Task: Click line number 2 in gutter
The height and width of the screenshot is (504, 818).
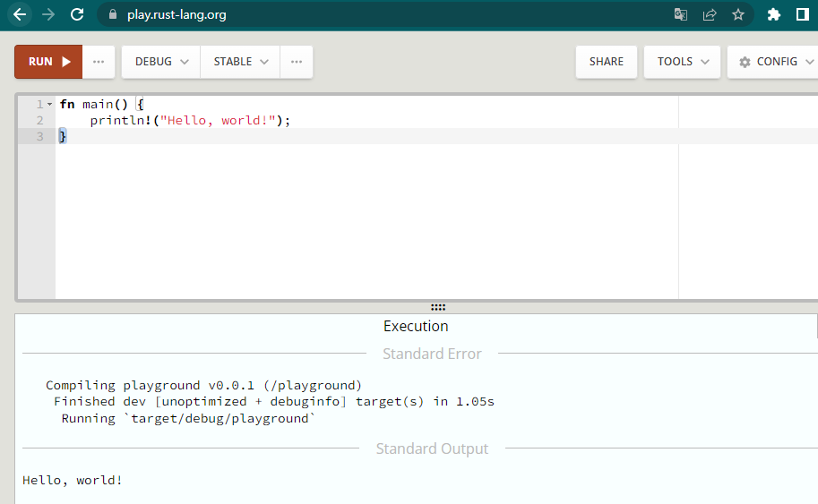Action: click(39, 120)
